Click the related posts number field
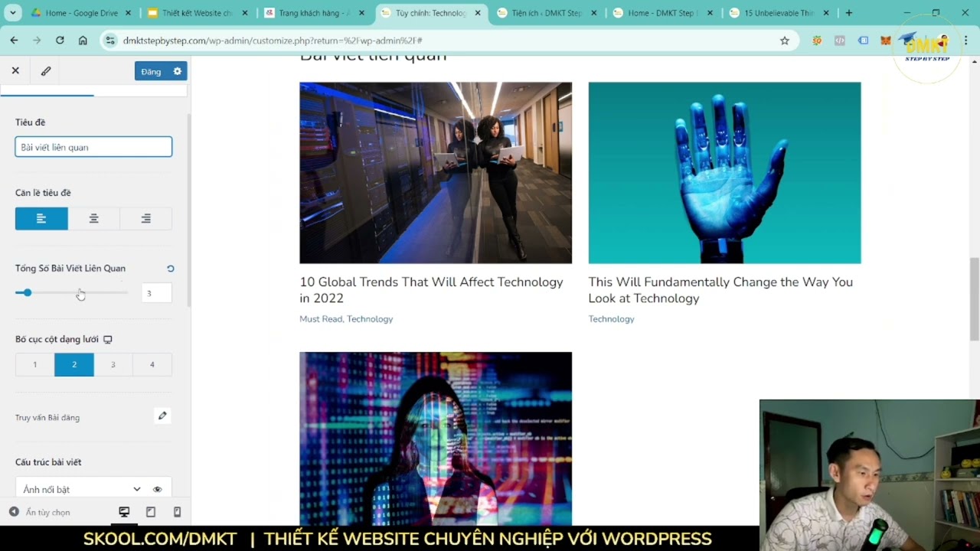The height and width of the screenshot is (551, 980). [x=156, y=293]
